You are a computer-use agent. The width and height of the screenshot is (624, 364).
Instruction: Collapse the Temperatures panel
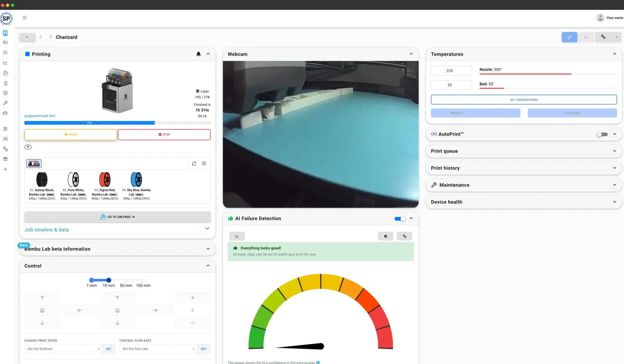tap(614, 54)
